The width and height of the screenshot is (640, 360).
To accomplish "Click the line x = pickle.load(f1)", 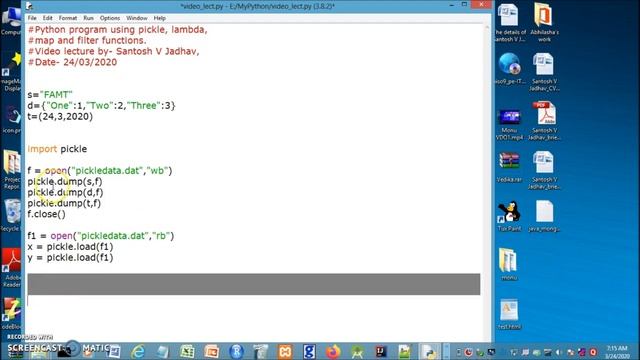I will tap(70, 247).
